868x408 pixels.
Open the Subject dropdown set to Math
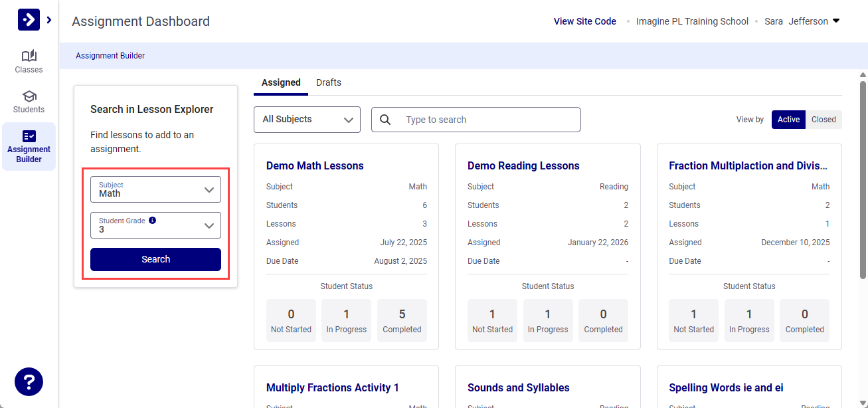point(155,189)
